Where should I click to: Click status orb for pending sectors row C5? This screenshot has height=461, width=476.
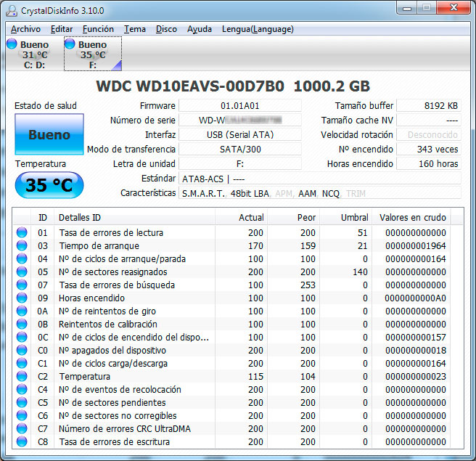click(22, 403)
